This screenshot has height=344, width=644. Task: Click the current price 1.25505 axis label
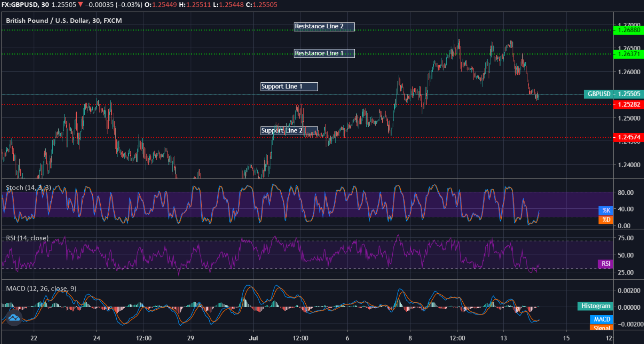click(629, 94)
